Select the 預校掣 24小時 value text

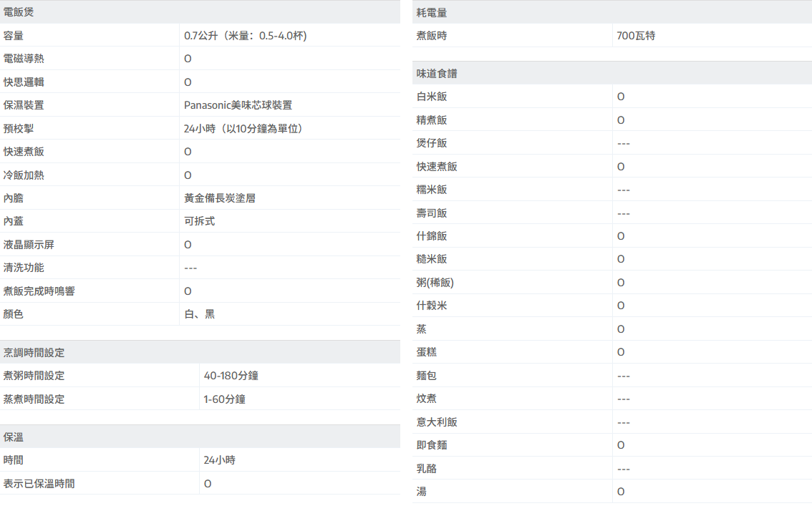tap(243, 129)
